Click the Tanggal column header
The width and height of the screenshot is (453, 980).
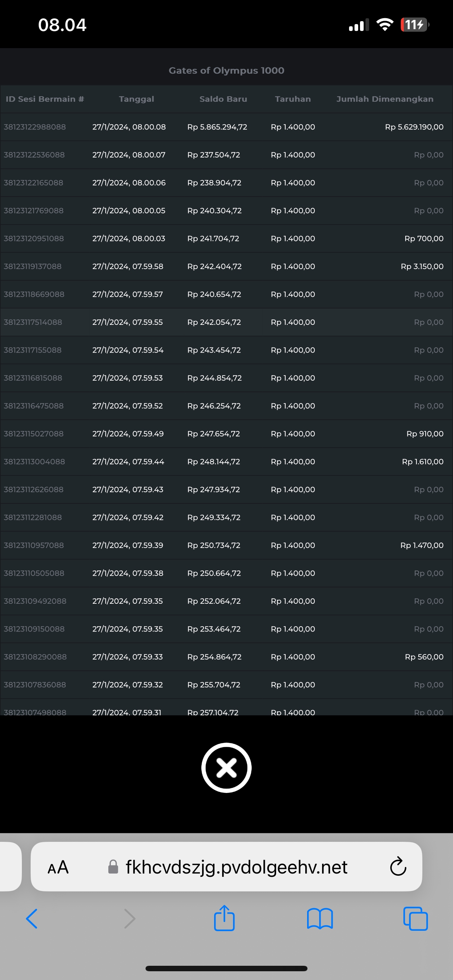point(136,99)
